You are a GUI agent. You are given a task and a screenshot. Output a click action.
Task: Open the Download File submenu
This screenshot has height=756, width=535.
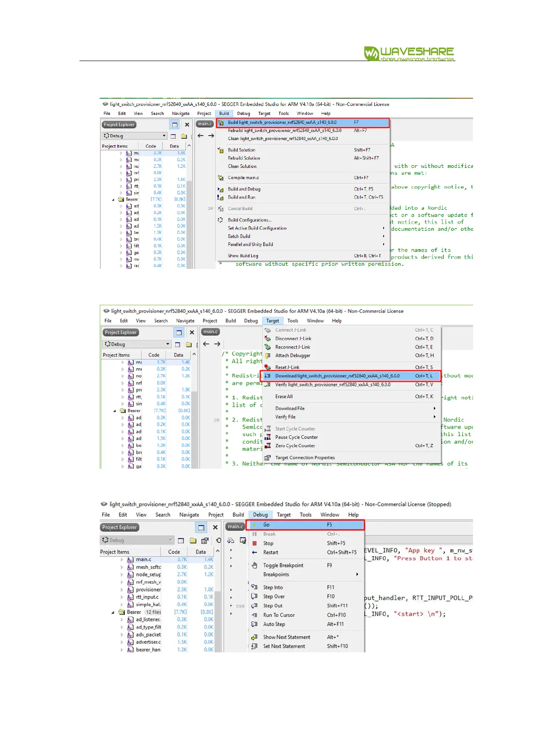352,409
